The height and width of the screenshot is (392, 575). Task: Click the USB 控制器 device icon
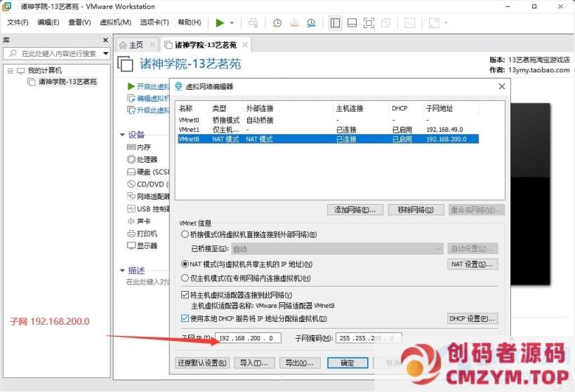[x=131, y=209]
